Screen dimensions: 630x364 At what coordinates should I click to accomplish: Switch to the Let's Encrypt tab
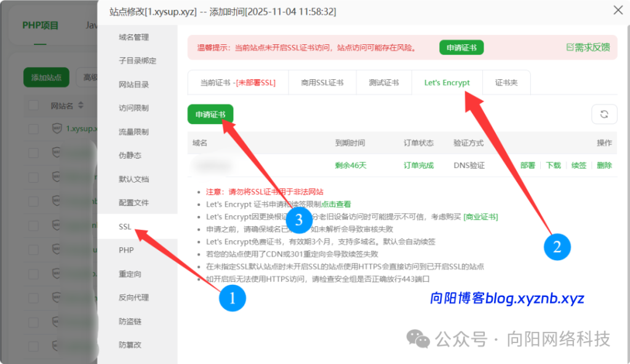tap(447, 83)
